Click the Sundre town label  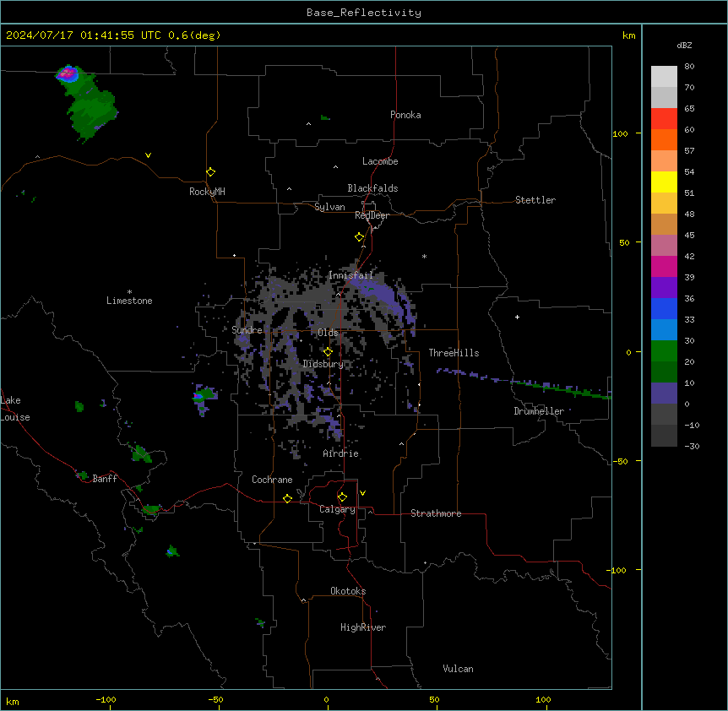[x=247, y=330]
